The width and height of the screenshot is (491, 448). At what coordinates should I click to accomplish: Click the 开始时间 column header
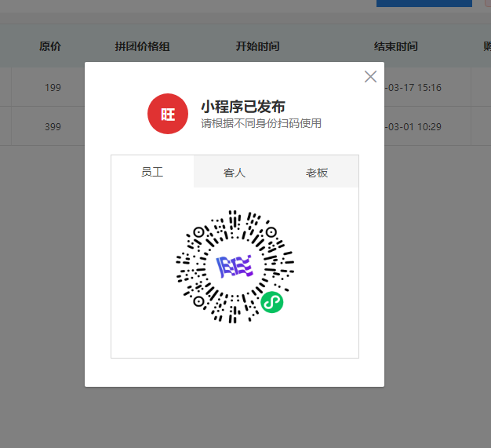257,46
